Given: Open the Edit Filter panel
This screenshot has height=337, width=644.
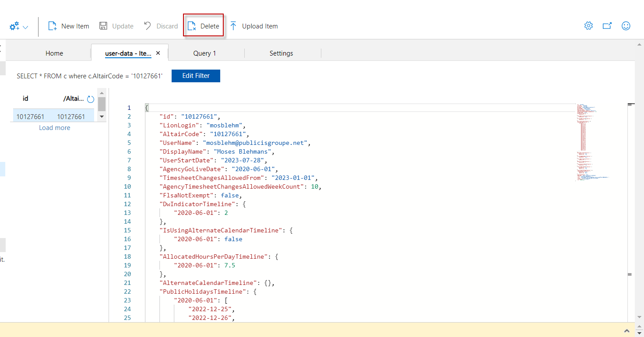Looking at the screenshot, I should [196, 76].
